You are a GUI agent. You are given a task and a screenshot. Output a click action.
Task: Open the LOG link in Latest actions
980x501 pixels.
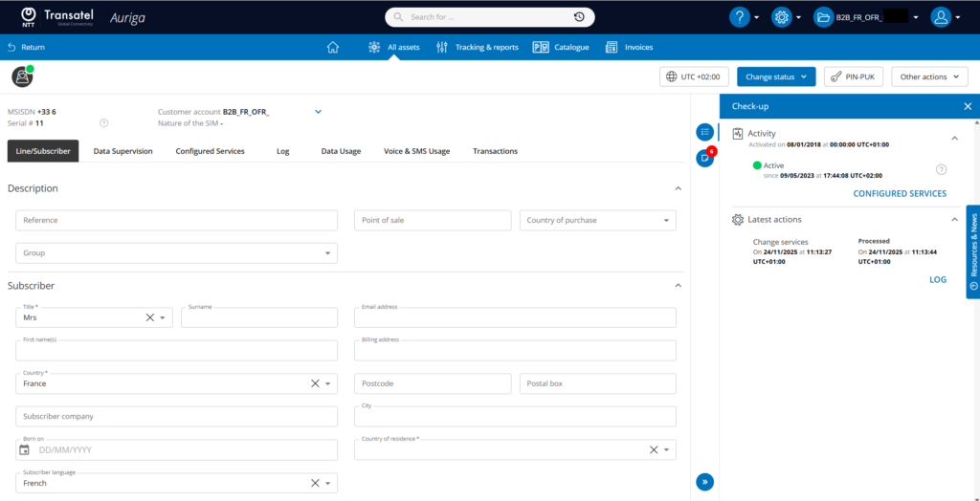pyautogui.click(x=938, y=280)
